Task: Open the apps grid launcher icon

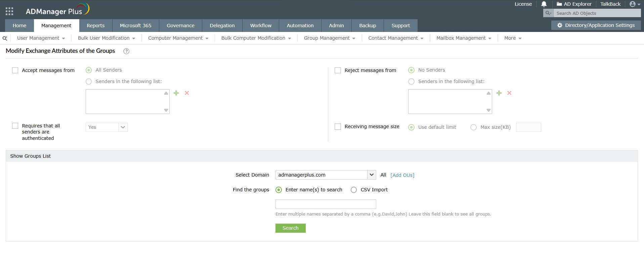Action: coord(9,11)
